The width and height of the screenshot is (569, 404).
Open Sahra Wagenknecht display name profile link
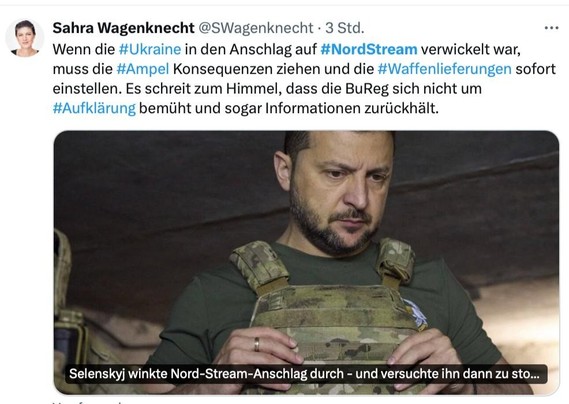click(123, 28)
